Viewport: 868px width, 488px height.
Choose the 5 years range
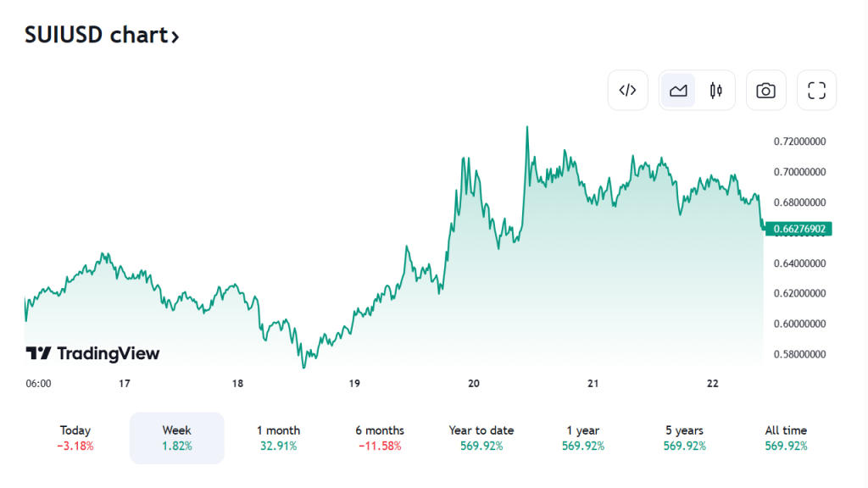click(684, 437)
